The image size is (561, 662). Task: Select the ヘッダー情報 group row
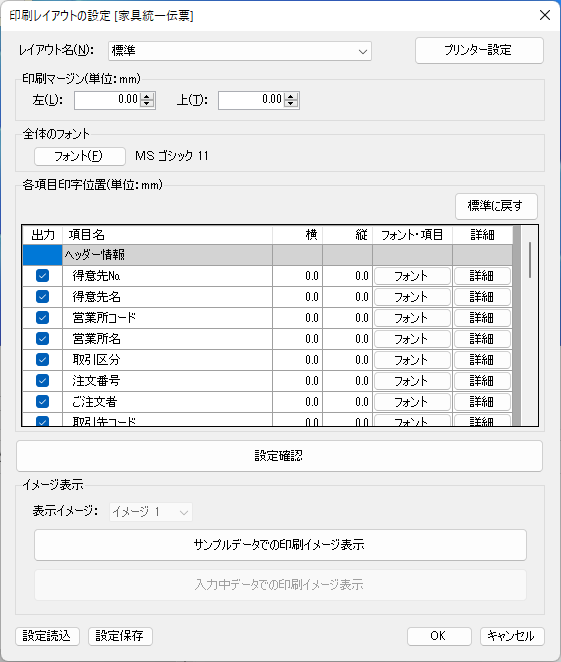tap(268, 255)
